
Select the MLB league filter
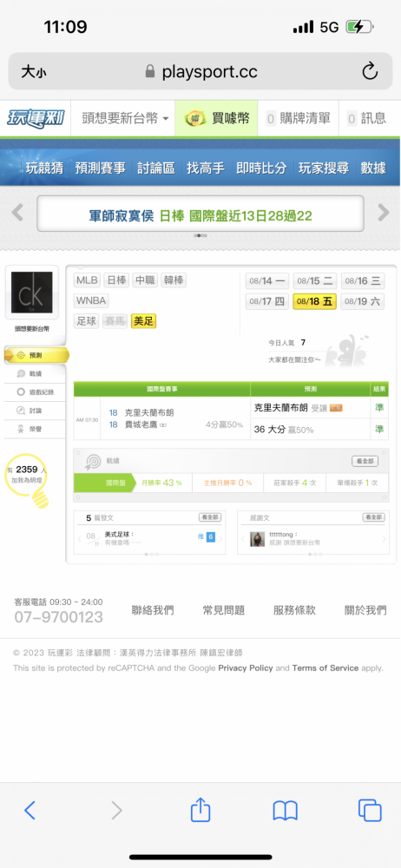(x=87, y=280)
